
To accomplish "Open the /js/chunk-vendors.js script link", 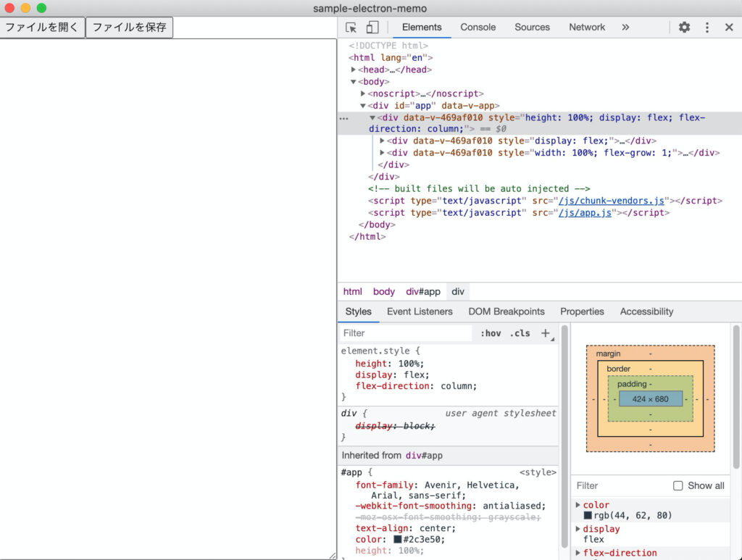I will coord(612,201).
